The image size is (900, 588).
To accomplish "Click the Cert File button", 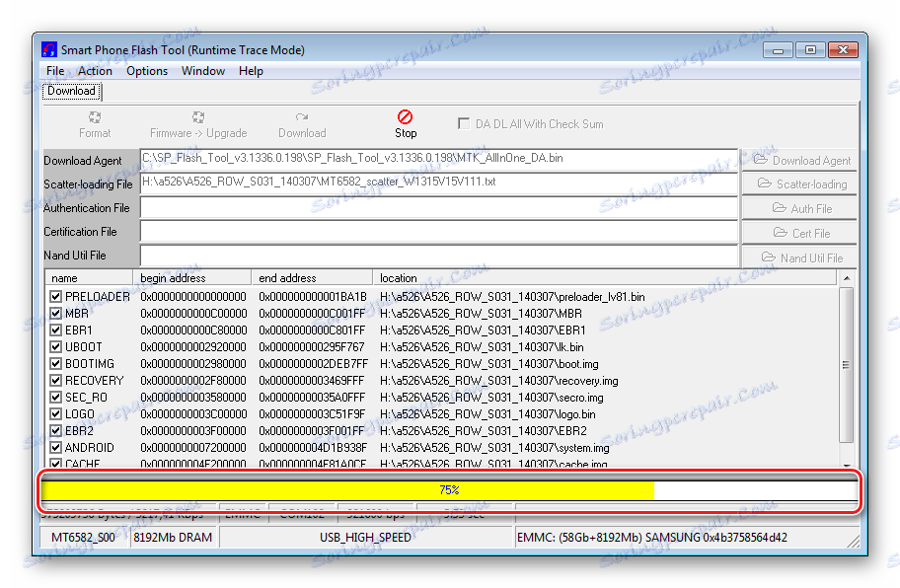I will coord(800,233).
